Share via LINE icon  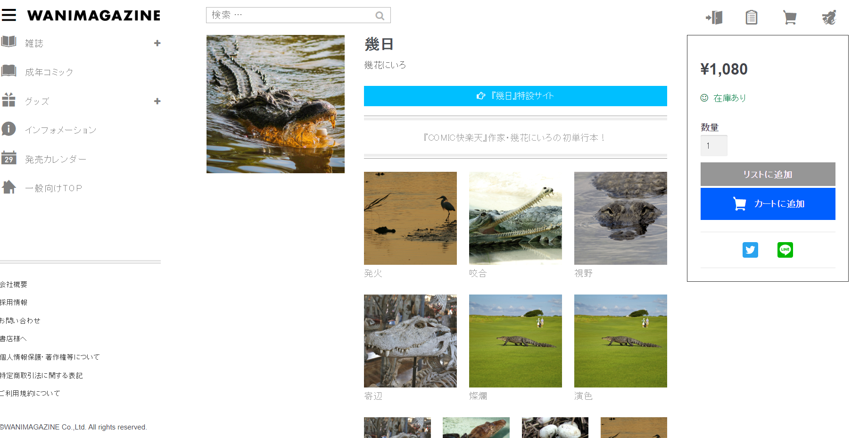click(785, 250)
